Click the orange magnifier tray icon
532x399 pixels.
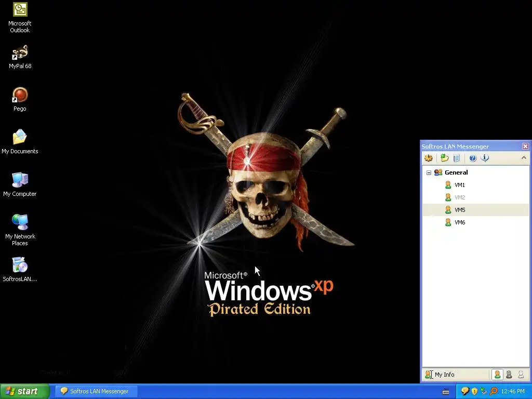[494, 391]
